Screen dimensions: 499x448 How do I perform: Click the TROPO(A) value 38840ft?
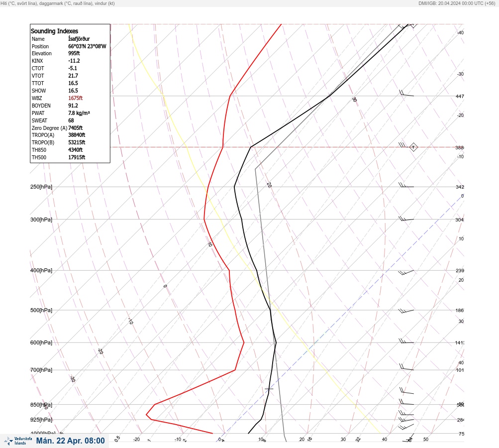[77, 135]
